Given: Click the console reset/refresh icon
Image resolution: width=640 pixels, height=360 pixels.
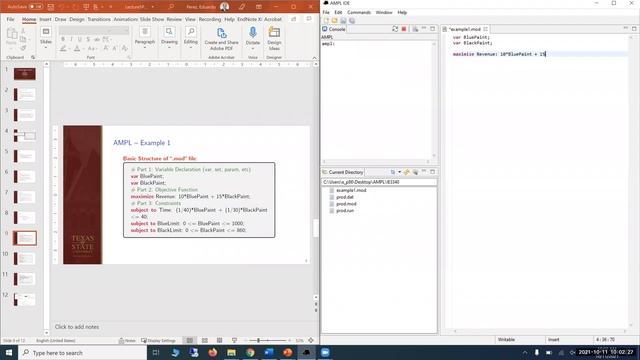Looking at the screenshot, I should pyautogui.click(x=395, y=29).
